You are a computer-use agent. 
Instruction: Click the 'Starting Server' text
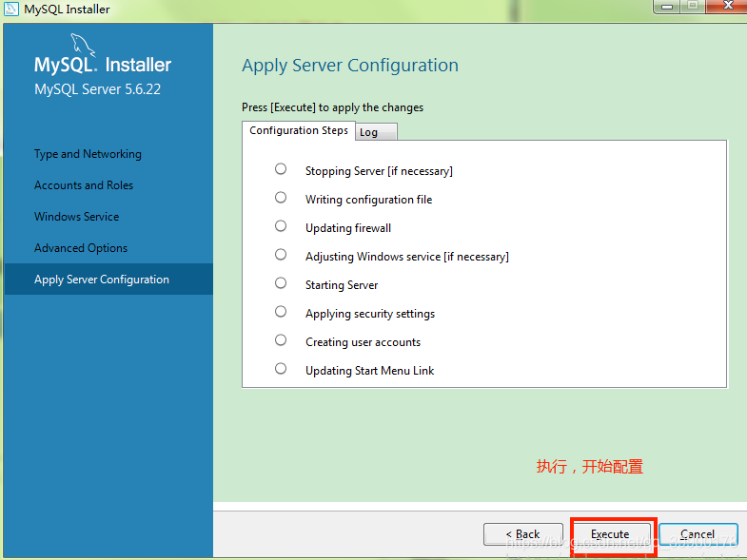(342, 285)
